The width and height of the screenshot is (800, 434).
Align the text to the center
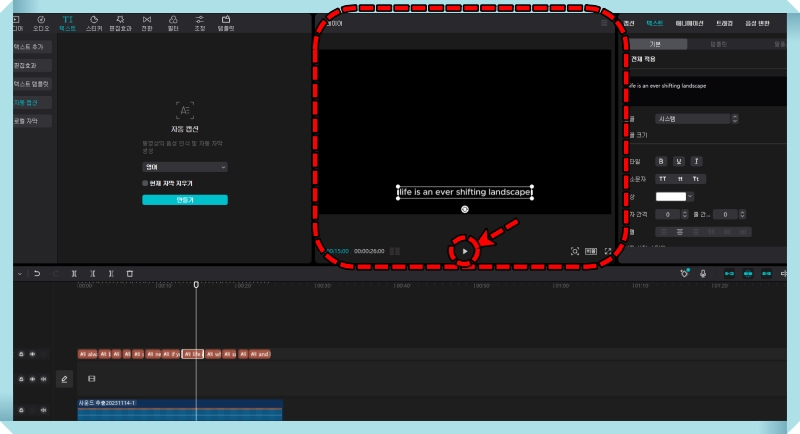click(680, 232)
